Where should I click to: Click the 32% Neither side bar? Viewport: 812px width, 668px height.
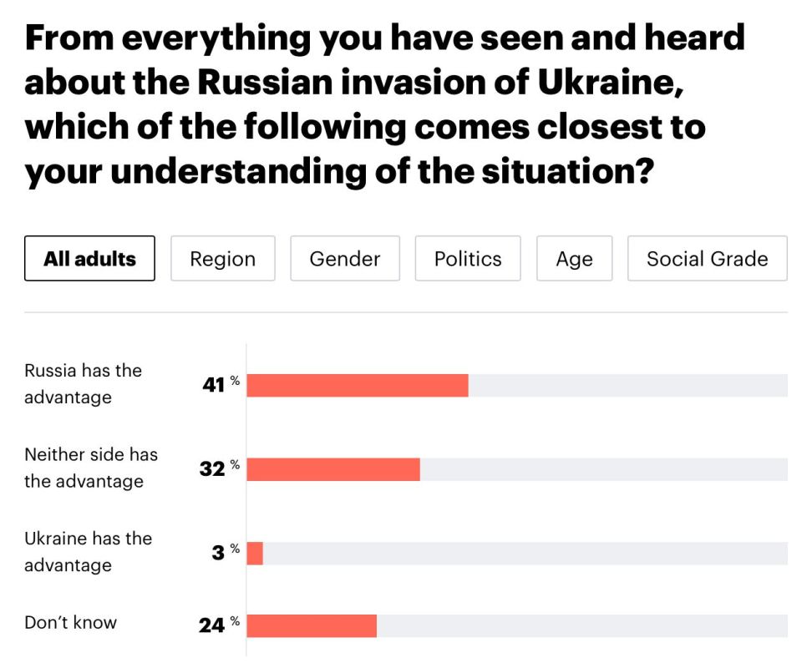[333, 469]
